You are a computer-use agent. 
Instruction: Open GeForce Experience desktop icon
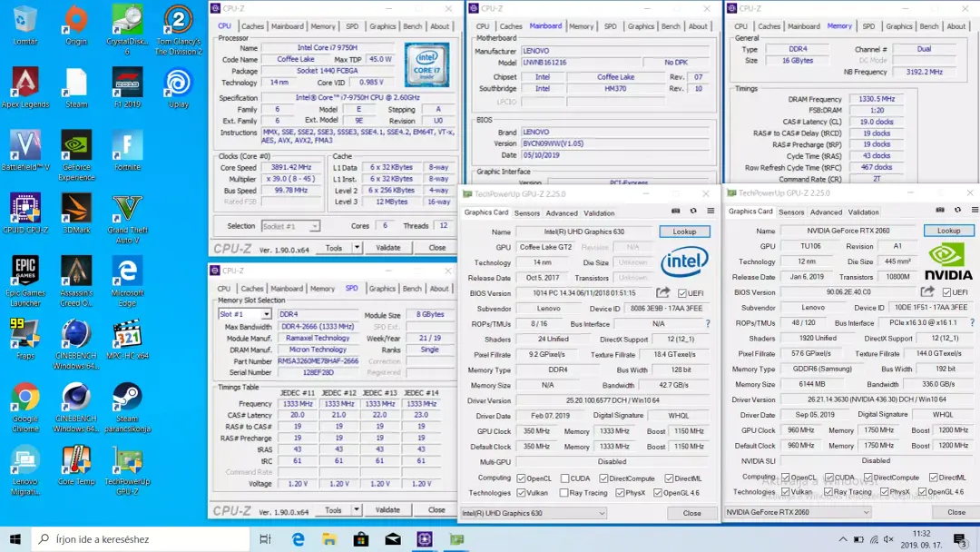[76, 155]
